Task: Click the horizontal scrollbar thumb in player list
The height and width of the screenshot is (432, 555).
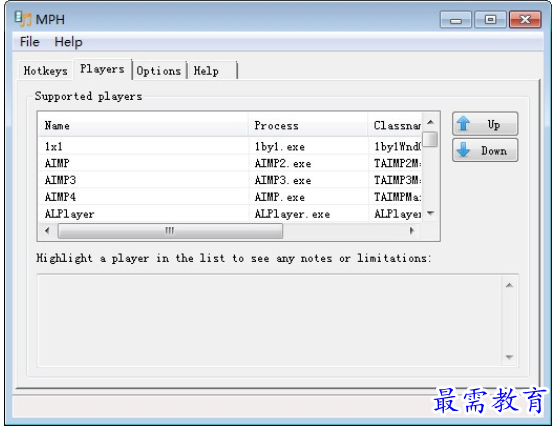Action: pyautogui.click(x=170, y=231)
